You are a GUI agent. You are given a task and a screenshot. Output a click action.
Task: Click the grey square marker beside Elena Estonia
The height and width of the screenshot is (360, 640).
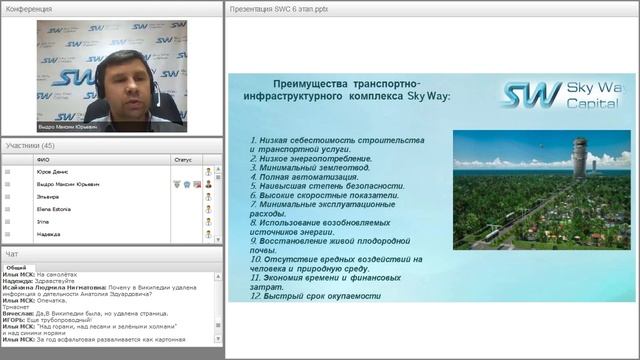click(7, 209)
